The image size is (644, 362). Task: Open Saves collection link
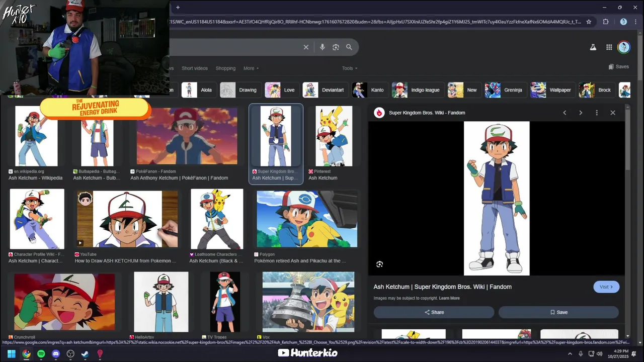(618, 66)
